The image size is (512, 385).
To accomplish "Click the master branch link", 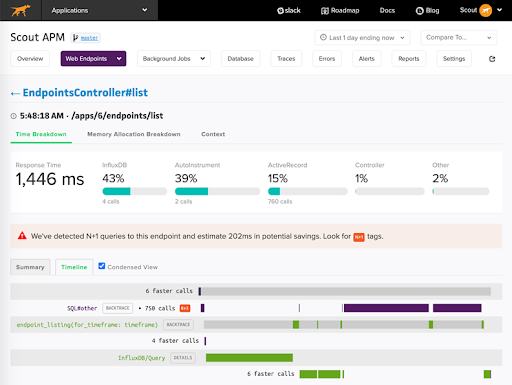I will [x=89, y=38].
